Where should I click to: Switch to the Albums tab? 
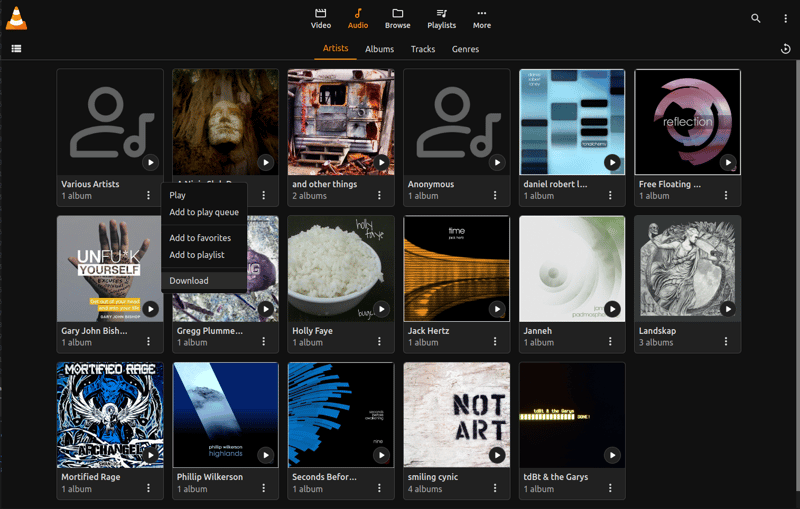pos(379,49)
